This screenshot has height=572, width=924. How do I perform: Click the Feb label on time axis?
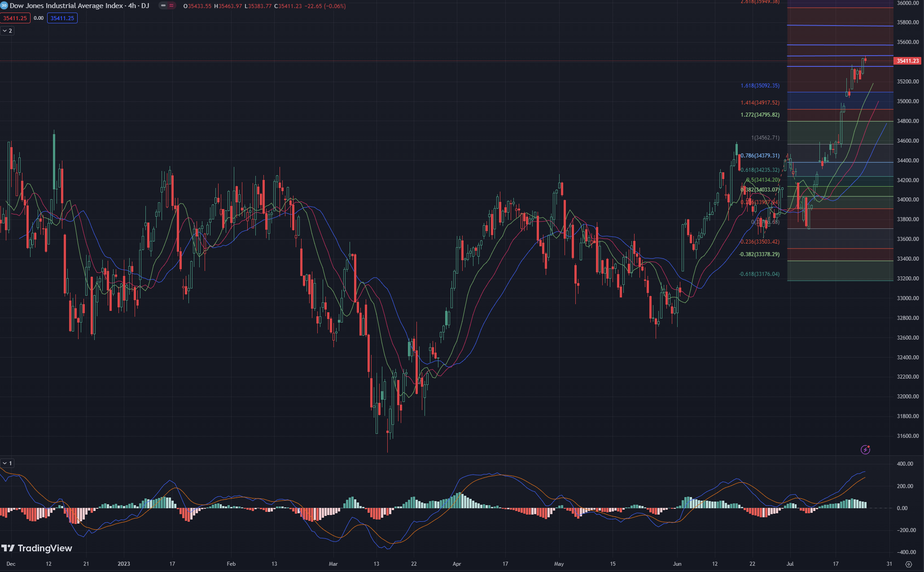pyautogui.click(x=231, y=564)
